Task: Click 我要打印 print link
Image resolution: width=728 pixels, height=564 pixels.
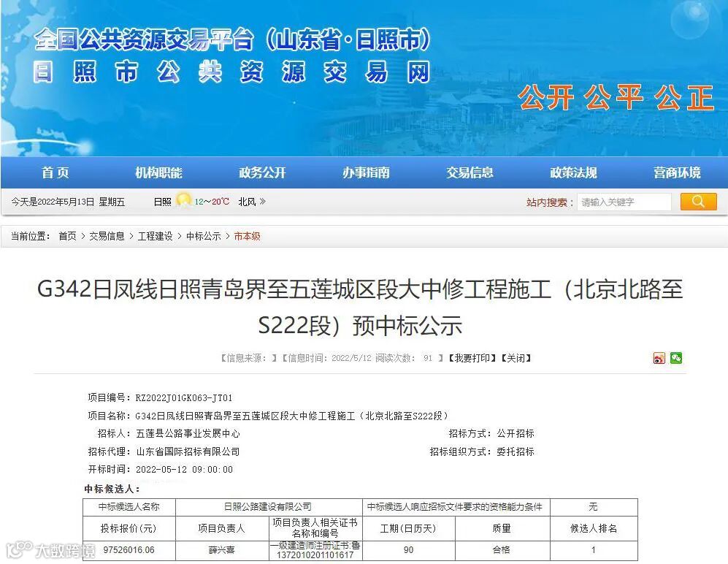Action: click(472, 358)
